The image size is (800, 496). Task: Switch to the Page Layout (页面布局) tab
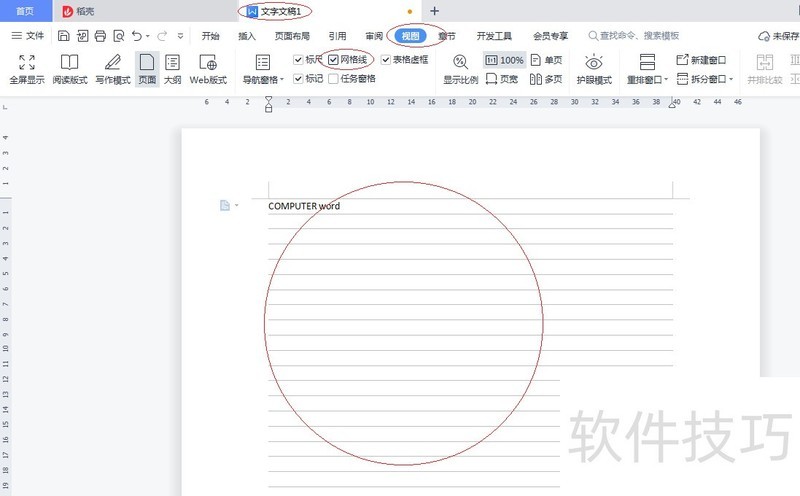coord(291,36)
